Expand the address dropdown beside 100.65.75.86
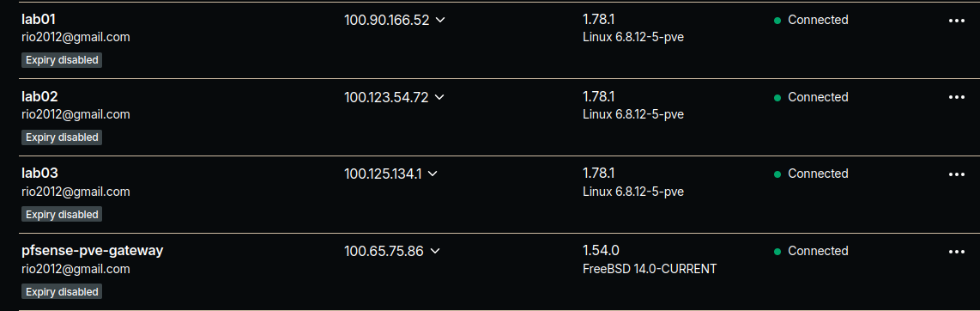 (x=435, y=251)
